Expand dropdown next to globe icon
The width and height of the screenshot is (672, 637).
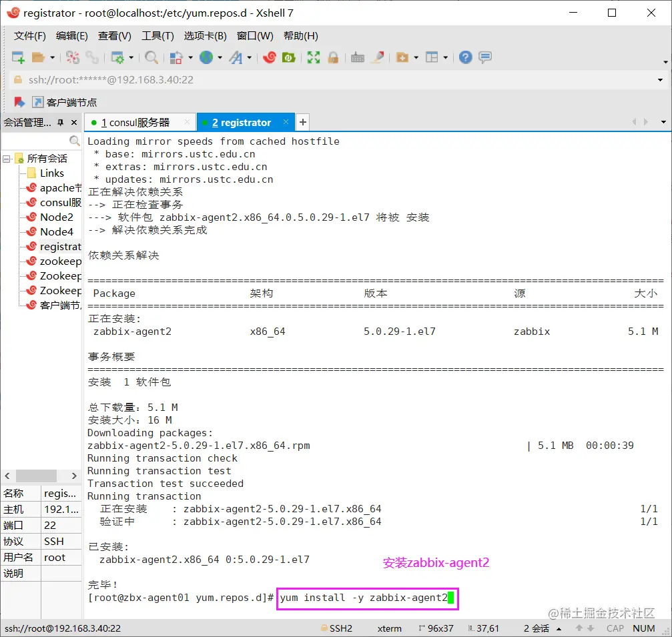(220, 57)
